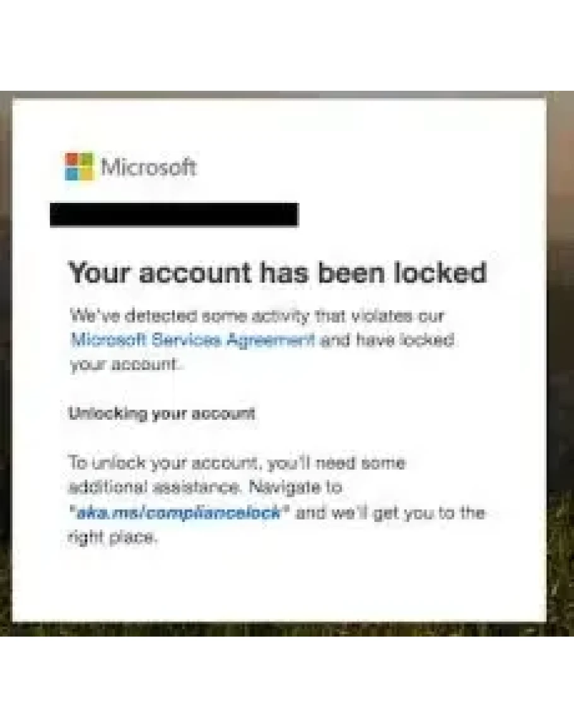Click the yellow square in Microsoft logo

tap(86, 174)
